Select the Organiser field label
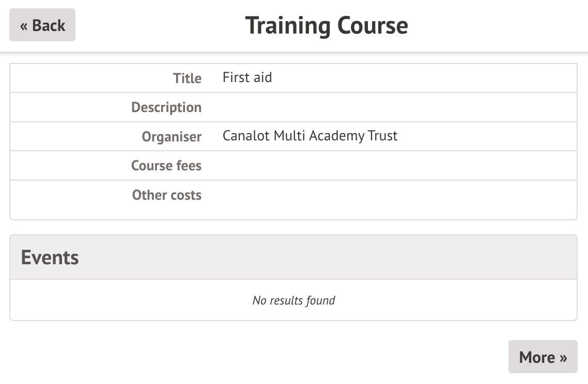This screenshot has width=588, height=384. tap(172, 137)
